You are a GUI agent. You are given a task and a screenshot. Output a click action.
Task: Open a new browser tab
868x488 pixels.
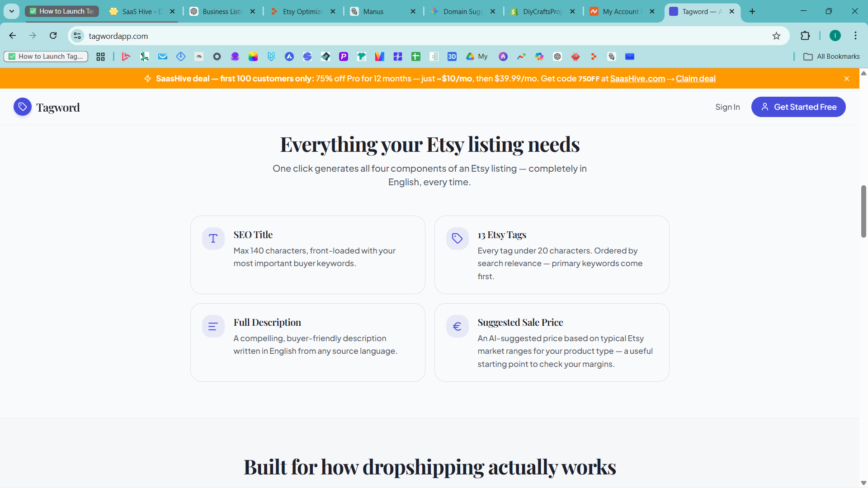[x=752, y=11]
